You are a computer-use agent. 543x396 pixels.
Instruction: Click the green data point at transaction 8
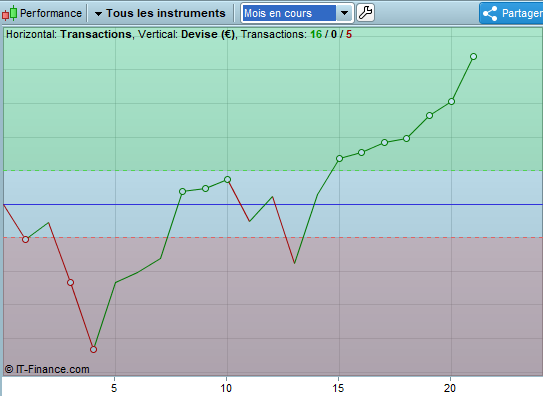183,191
